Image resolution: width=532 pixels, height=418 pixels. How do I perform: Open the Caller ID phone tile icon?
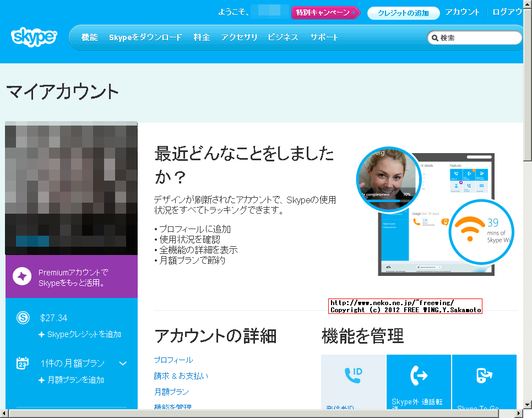click(353, 375)
